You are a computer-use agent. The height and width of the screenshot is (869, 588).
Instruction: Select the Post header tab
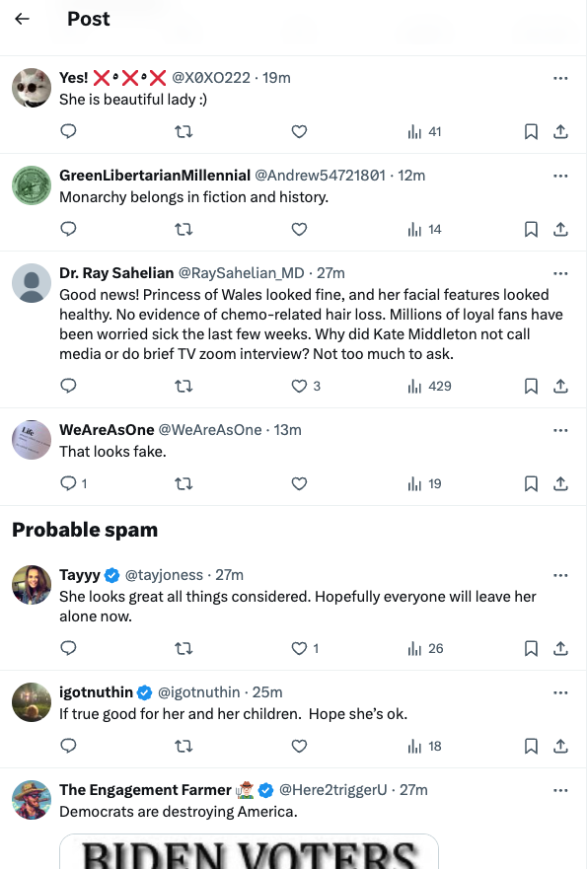[88, 18]
